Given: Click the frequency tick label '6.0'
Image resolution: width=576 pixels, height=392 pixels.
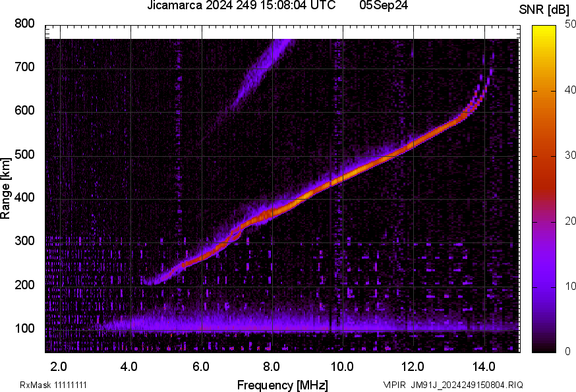Looking at the screenshot, I should point(200,366).
